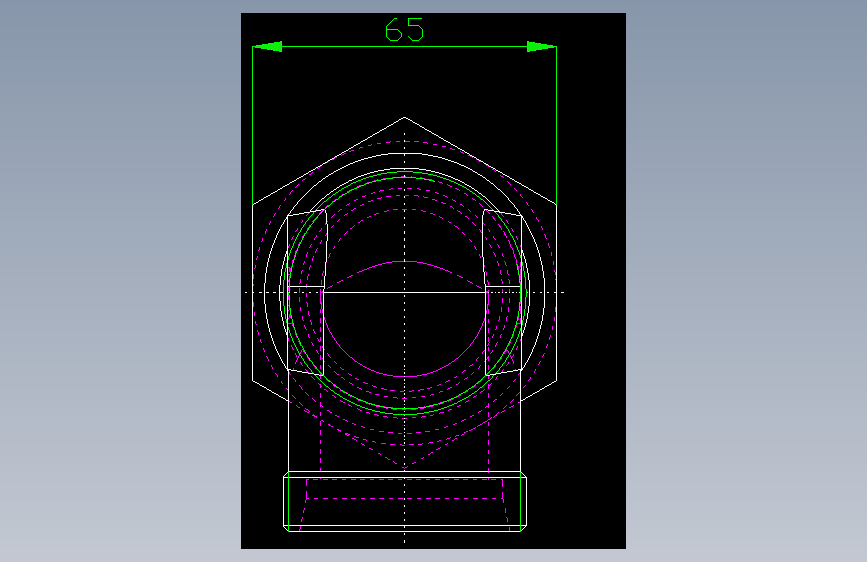Click the CAD drawing preview image

coord(434,281)
